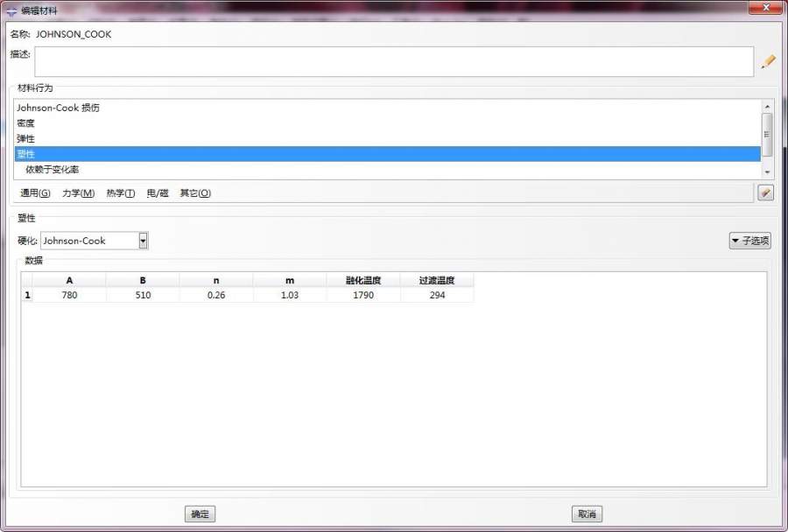Open the 其它(O) menu
Screen dimensions: 788x532
[195, 192]
